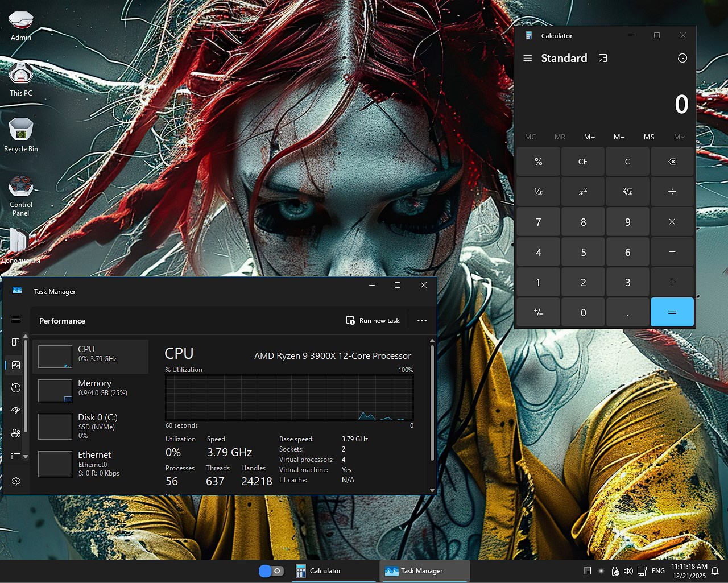The height and width of the screenshot is (583, 728).
Task: Open Calculator navigation menu
Action: (528, 58)
